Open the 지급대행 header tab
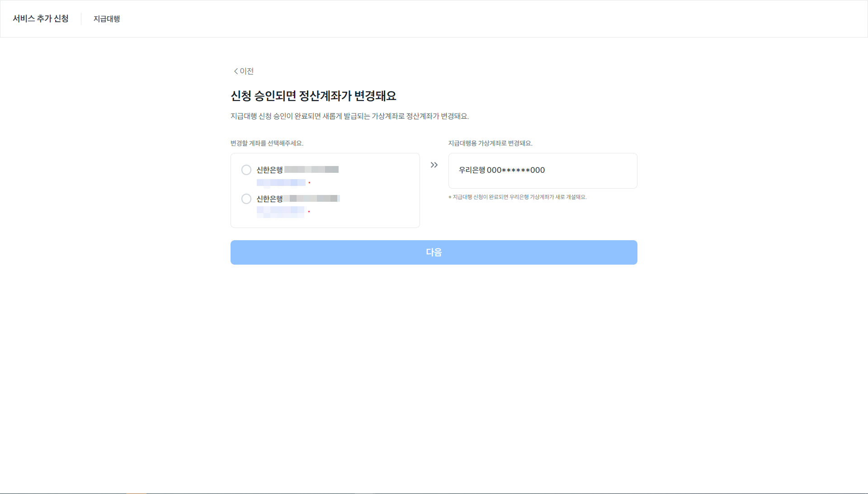This screenshot has width=868, height=494. pyautogui.click(x=107, y=19)
